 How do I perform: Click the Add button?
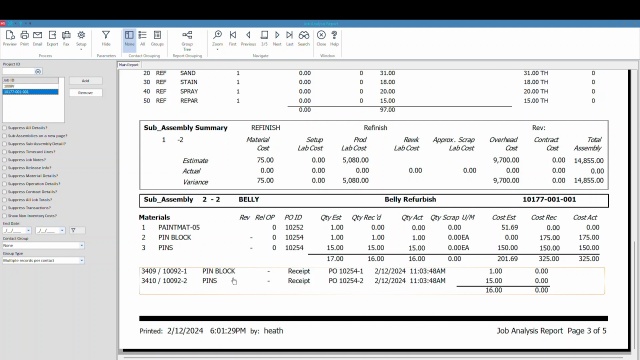pos(85,81)
